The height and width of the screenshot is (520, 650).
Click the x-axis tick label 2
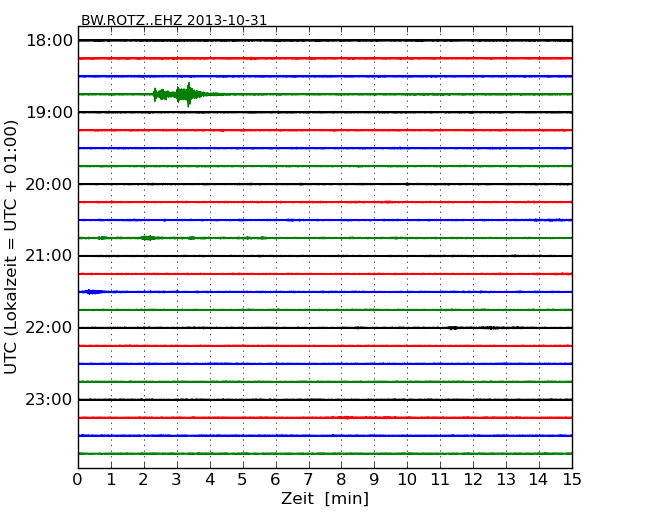coord(143,479)
